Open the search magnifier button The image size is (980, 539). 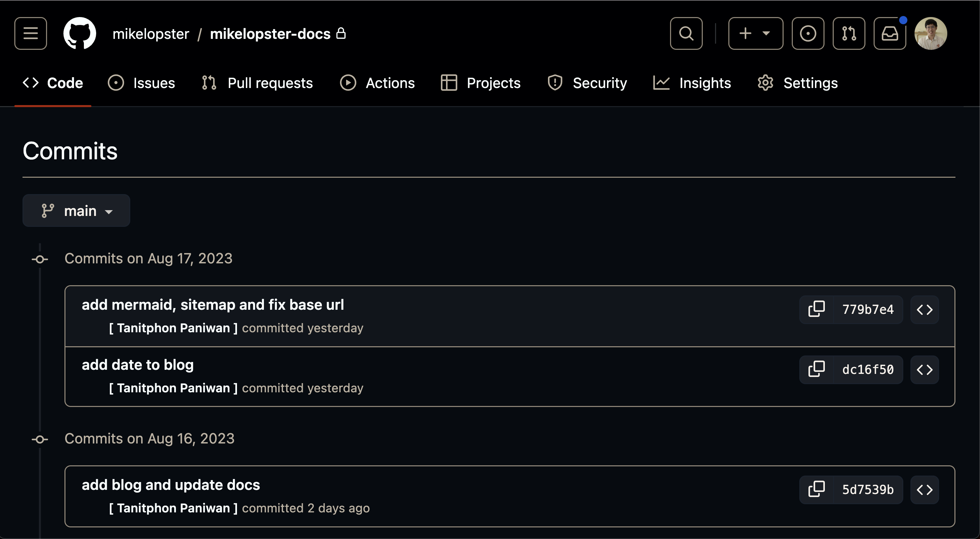pos(686,33)
